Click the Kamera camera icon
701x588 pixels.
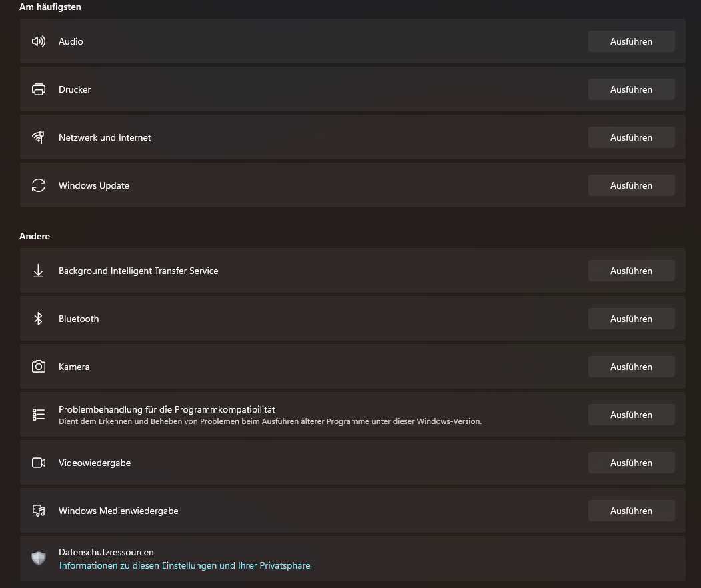39,367
